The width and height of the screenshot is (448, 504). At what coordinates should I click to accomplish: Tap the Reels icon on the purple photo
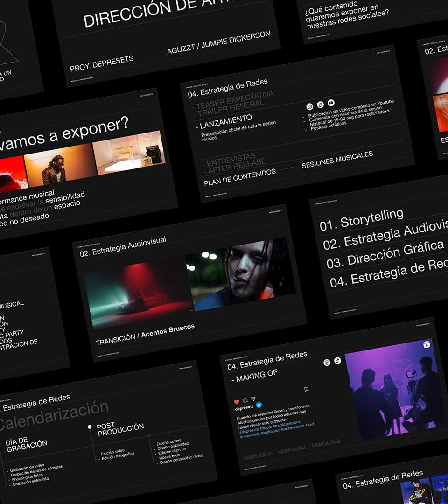pyautogui.click(x=427, y=344)
